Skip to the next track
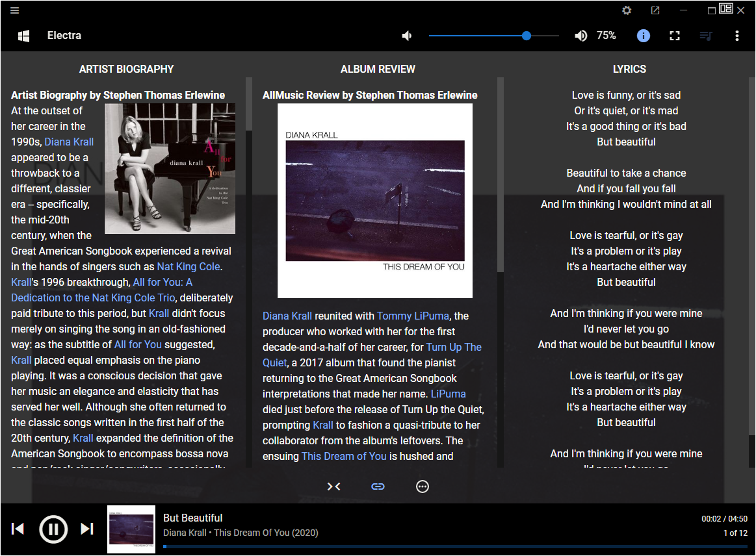756x556 pixels. [x=87, y=529]
